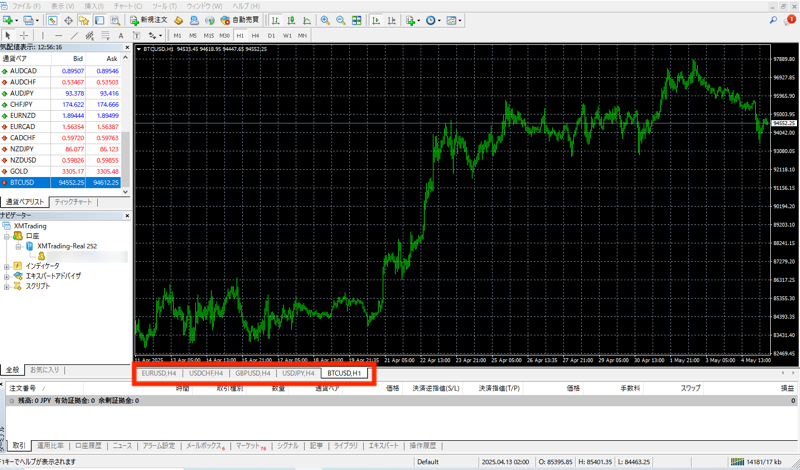Select the text A tool
The image size is (800, 470).
[x=121, y=35]
